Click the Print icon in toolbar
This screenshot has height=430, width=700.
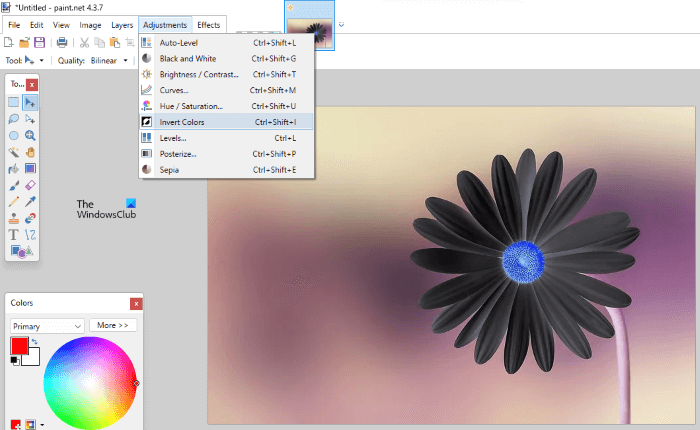point(62,42)
